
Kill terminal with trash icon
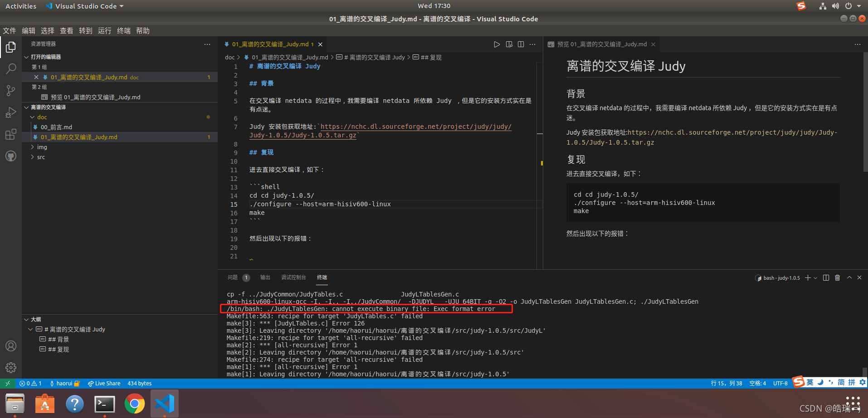pyautogui.click(x=837, y=278)
